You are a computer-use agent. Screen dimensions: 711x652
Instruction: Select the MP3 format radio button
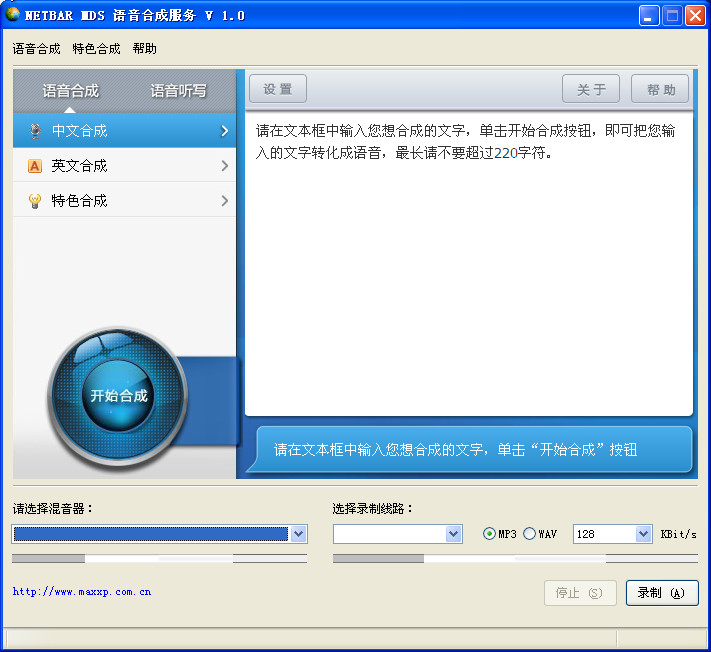pos(489,534)
